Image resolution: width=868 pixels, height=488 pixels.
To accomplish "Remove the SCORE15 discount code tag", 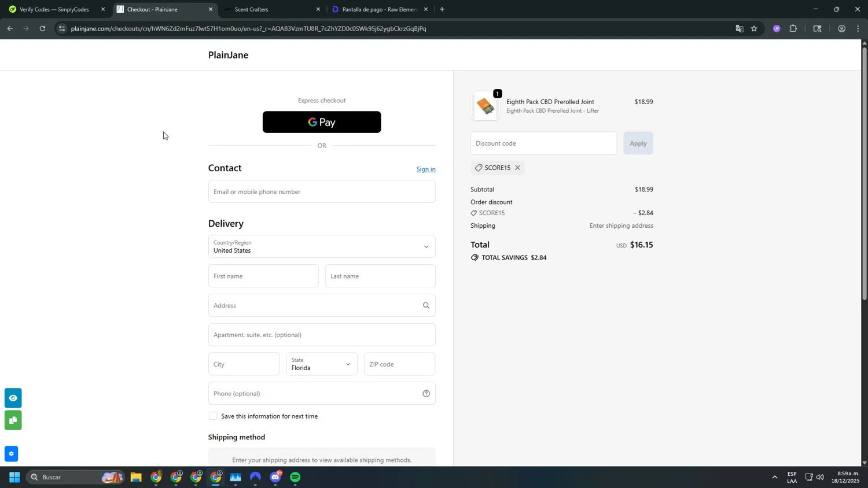I will pyautogui.click(x=517, y=168).
